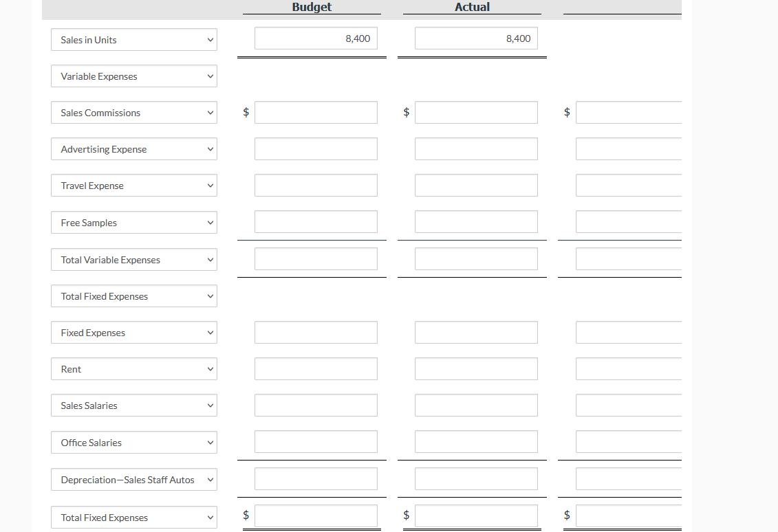The height and width of the screenshot is (532, 778).
Task: Click the Budget column header
Action: pos(311,7)
